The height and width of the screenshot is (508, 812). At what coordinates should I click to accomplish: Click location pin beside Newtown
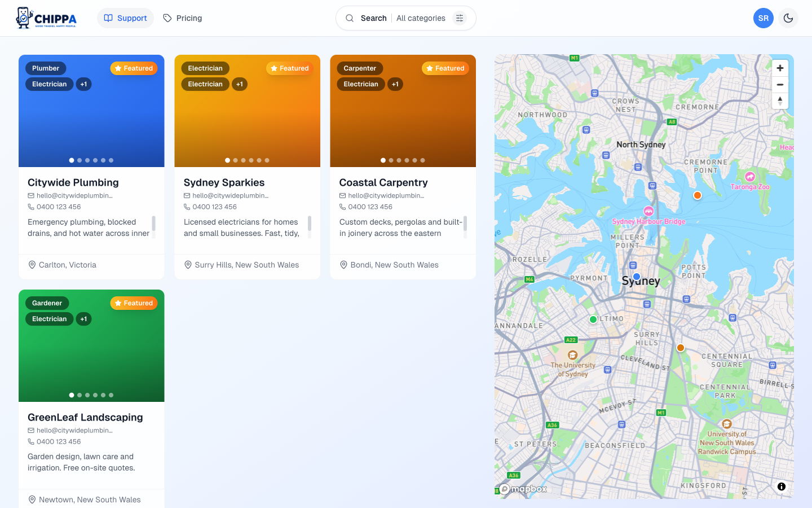click(x=32, y=500)
